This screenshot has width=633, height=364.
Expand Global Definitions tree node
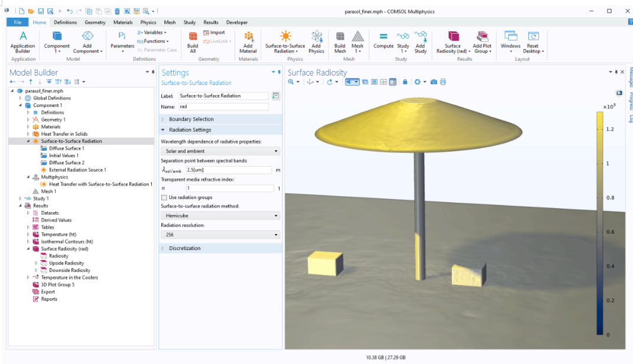pos(20,98)
